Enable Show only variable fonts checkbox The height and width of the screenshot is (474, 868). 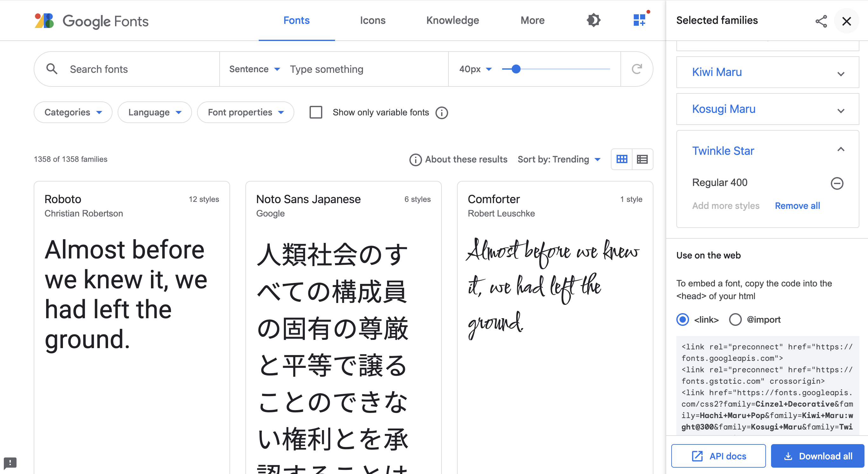tap(316, 112)
